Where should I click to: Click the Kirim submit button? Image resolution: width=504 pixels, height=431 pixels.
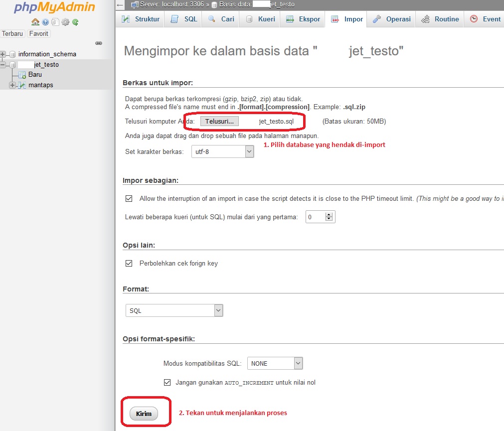[x=144, y=414]
